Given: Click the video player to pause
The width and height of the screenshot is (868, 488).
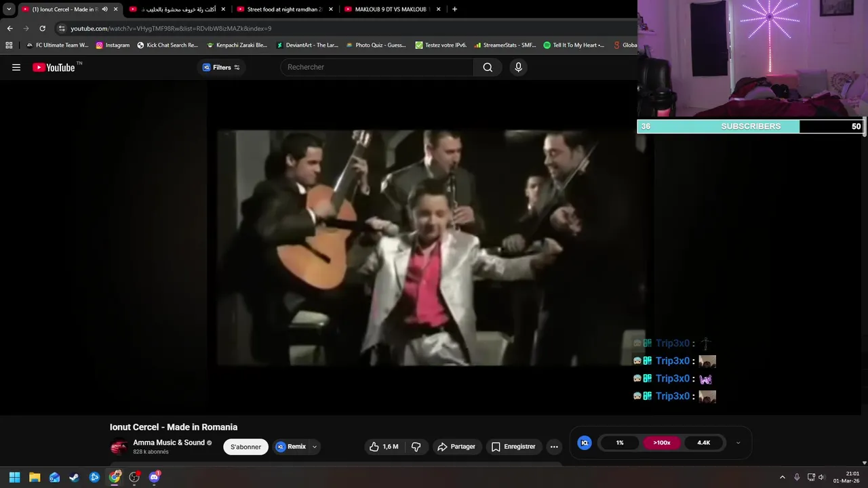Looking at the screenshot, I should coord(431,247).
